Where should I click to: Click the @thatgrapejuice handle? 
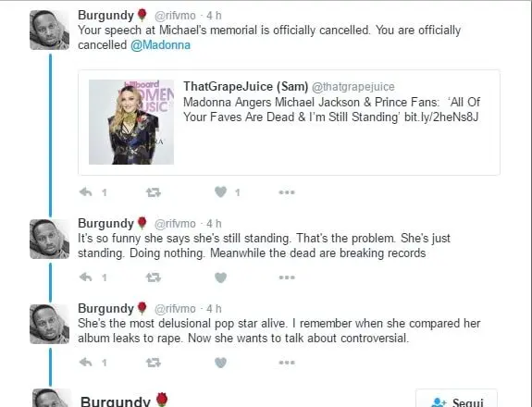(x=353, y=87)
